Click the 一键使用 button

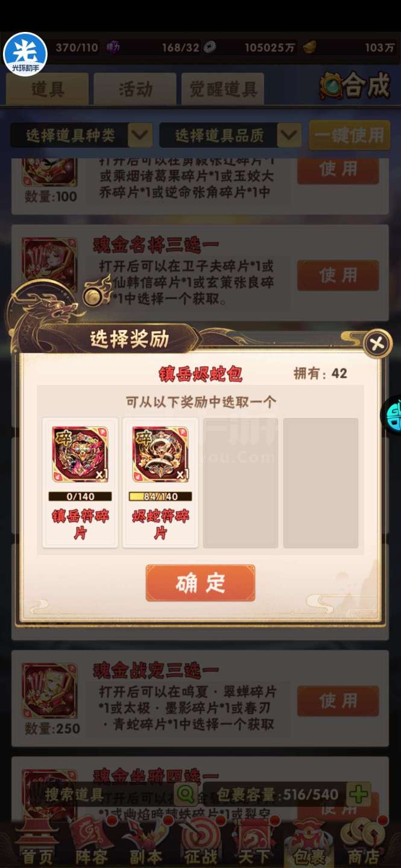click(349, 136)
